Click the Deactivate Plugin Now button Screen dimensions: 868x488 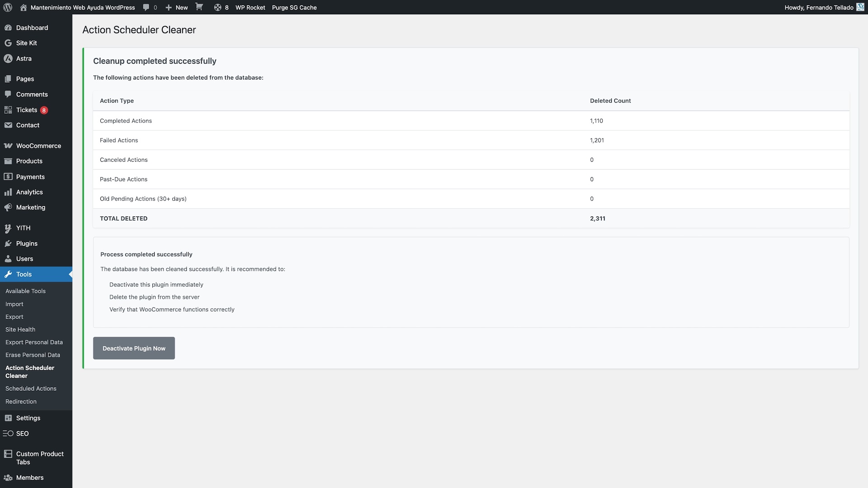coord(133,348)
